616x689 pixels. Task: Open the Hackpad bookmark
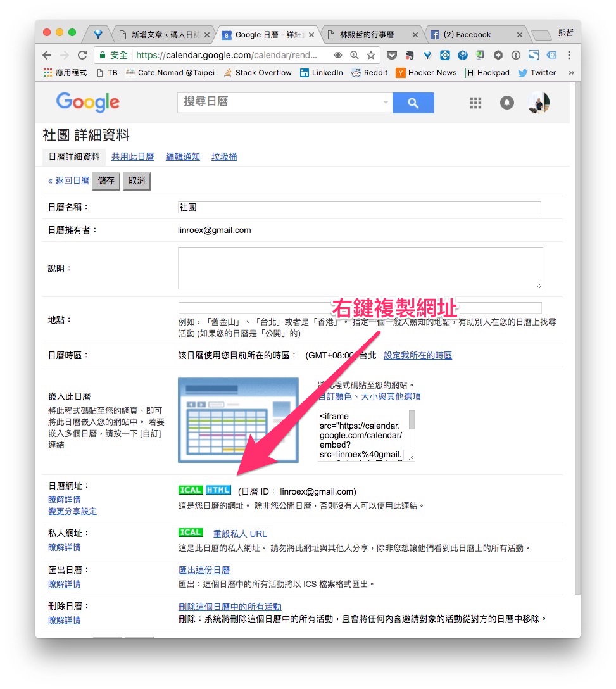(487, 72)
